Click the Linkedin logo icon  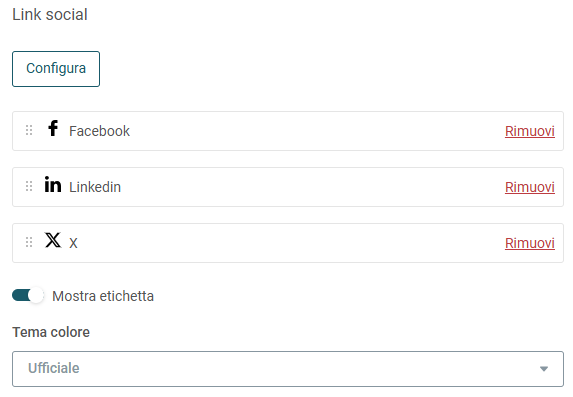pos(53,184)
